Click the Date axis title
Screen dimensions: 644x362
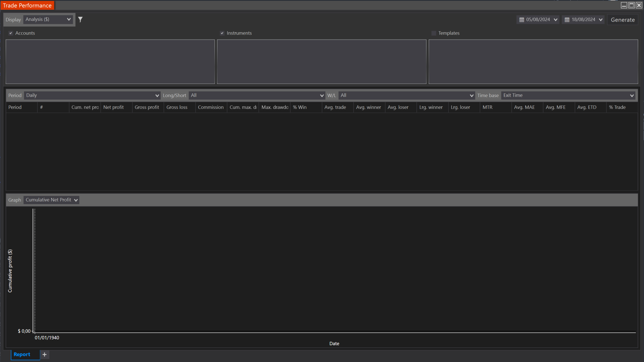click(334, 344)
